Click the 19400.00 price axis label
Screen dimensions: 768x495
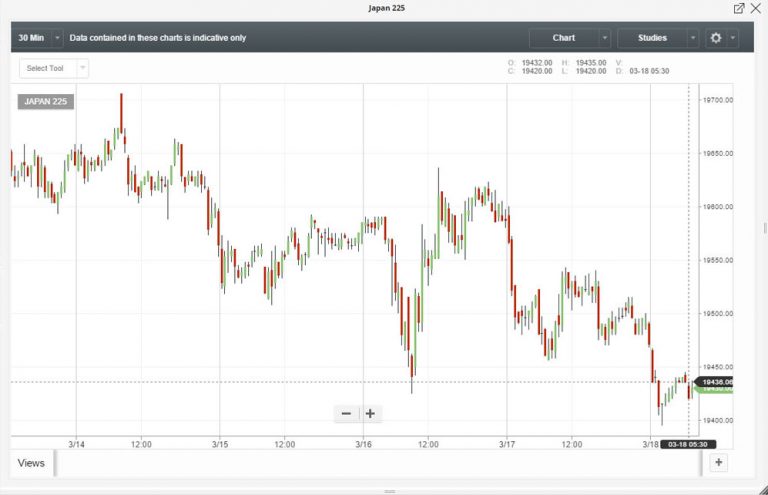[718, 421]
